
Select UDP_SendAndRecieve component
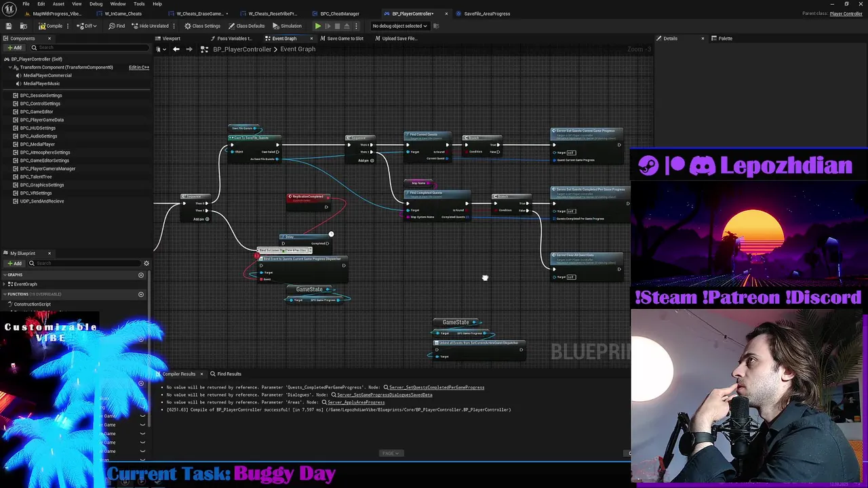click(41, 201)
